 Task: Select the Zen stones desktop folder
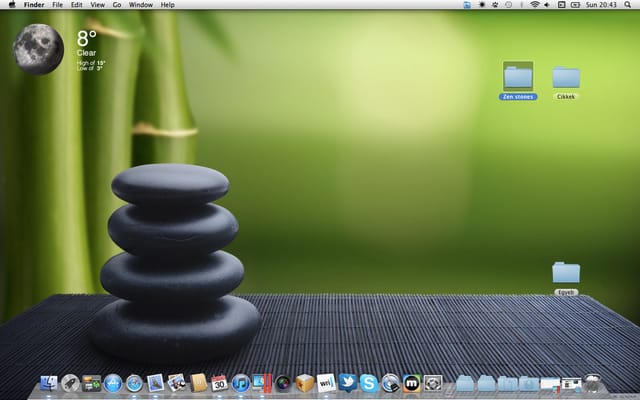click(x=518, y=81)
